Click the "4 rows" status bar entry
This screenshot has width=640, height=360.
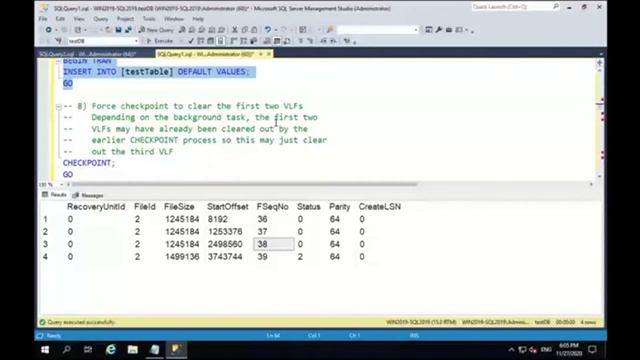click(588, 322)
